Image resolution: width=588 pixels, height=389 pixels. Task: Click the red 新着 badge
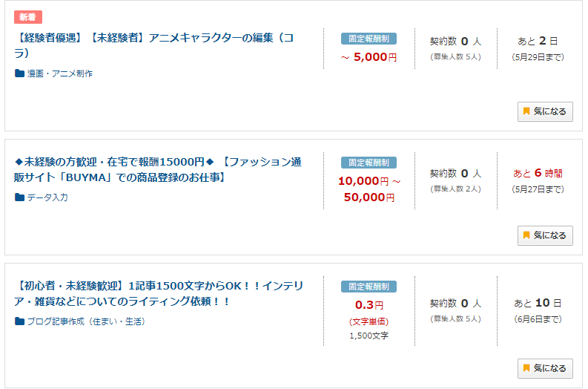pyautogui.click(x=28, y=17)
